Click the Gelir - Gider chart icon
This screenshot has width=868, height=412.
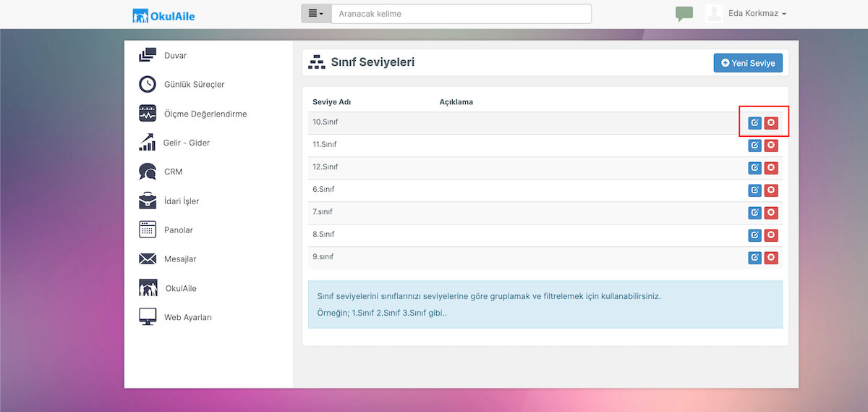[148, 143]
